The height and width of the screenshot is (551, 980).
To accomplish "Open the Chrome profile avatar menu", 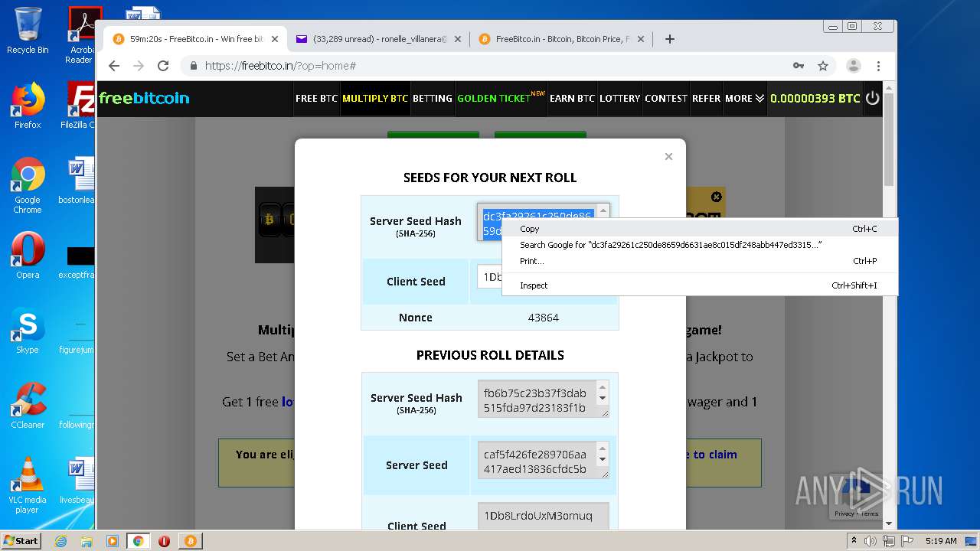I will click(x=854, y=66).
